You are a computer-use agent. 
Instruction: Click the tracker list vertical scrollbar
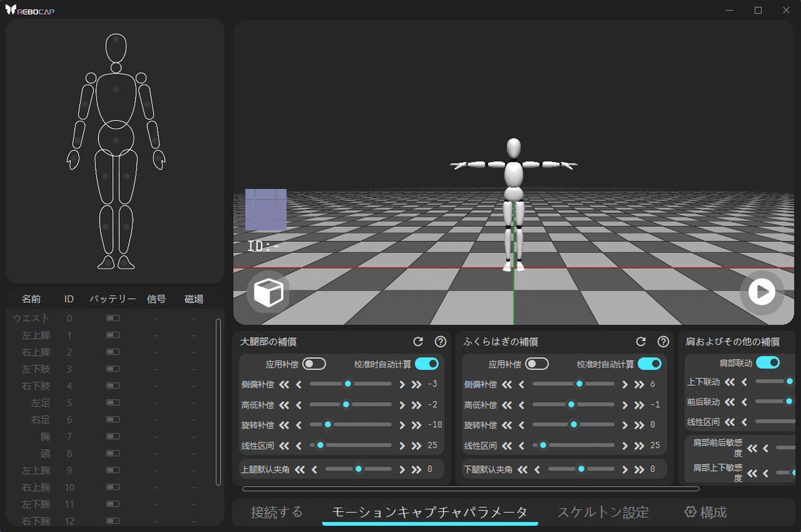tap(218, 402)
